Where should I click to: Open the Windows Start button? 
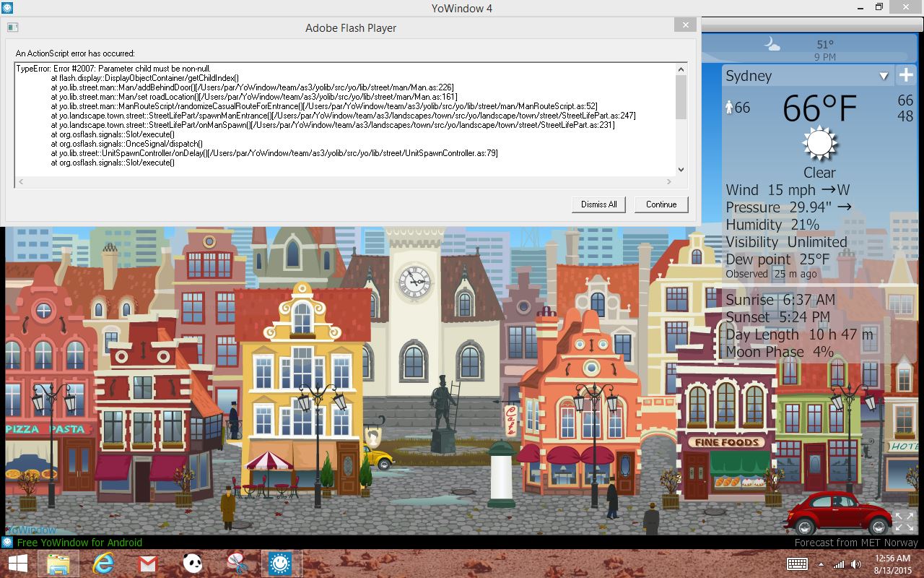pos(18,564)
